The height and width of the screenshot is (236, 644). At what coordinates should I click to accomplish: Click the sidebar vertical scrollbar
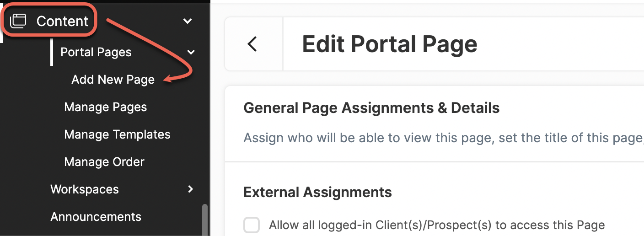tap(205, 220)
